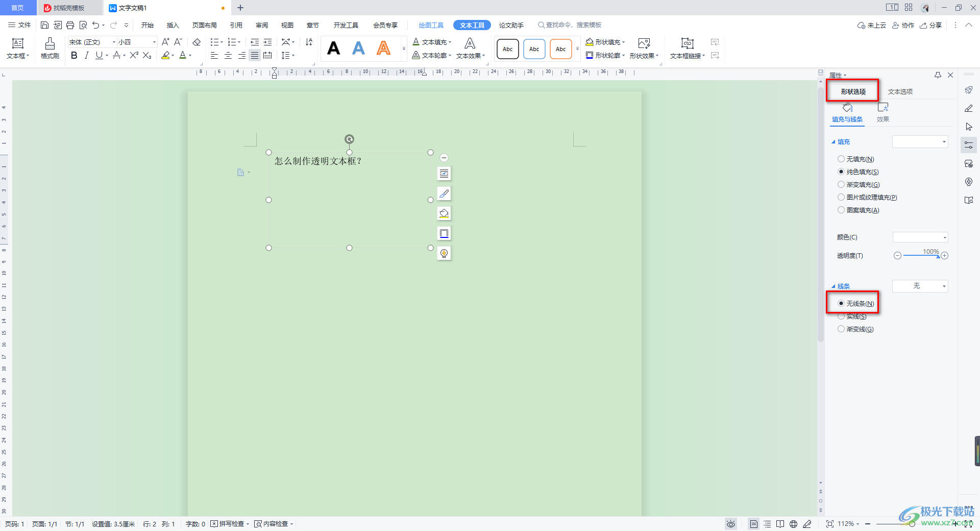Adjust the zoom slider in status bar
The width and height of the screenshot is (980, 531).
(913, 524)
